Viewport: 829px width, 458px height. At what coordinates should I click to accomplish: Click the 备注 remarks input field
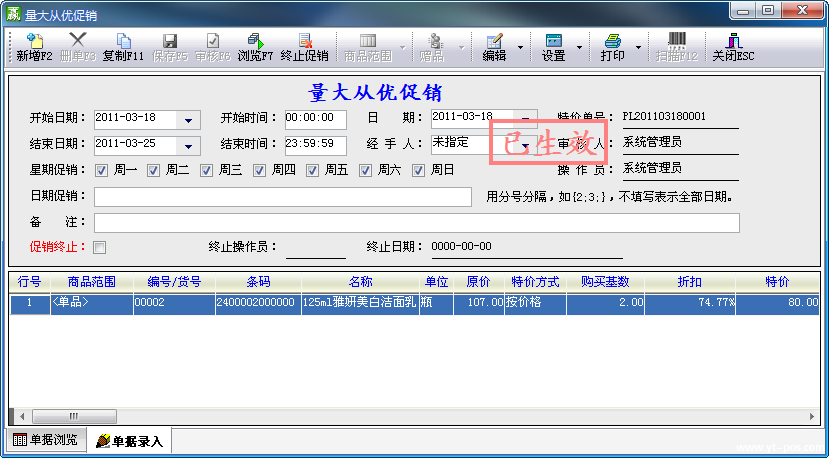click(416, 222)
